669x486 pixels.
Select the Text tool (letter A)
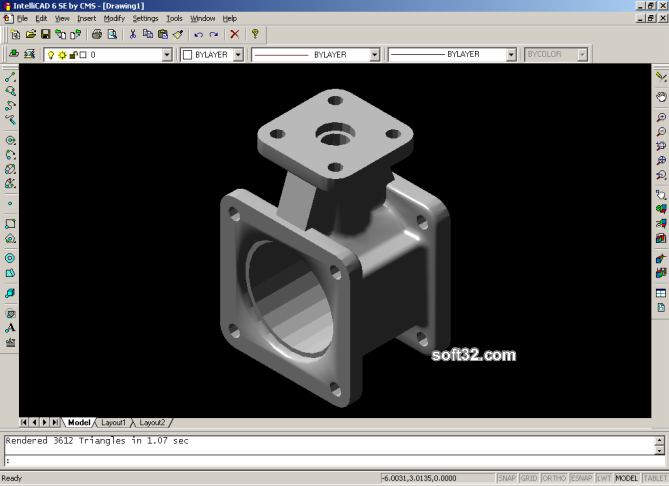pos(10,328)
